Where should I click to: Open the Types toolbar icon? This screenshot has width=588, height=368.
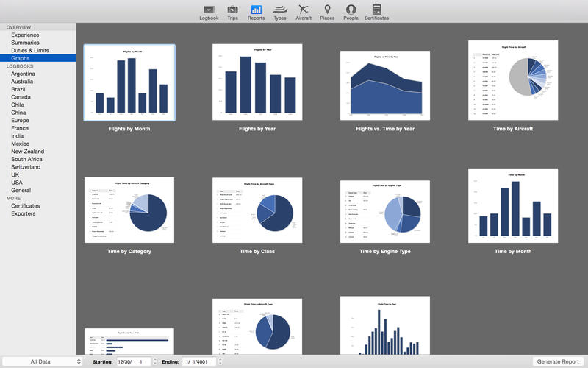279,10
